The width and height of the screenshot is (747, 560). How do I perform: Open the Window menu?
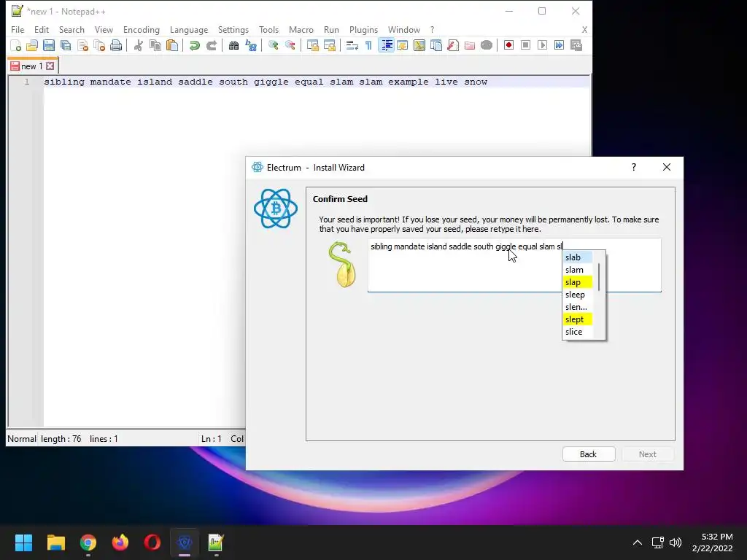click(404, 29)
